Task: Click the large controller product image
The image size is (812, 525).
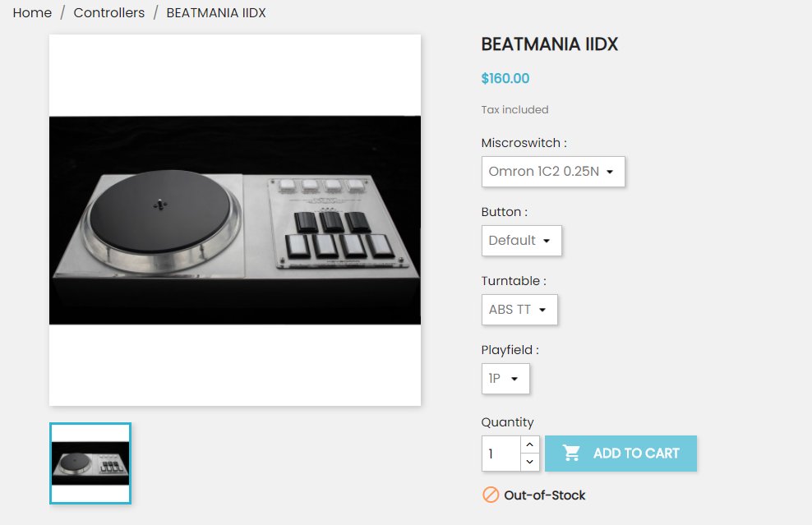Action: click(235, 220)
